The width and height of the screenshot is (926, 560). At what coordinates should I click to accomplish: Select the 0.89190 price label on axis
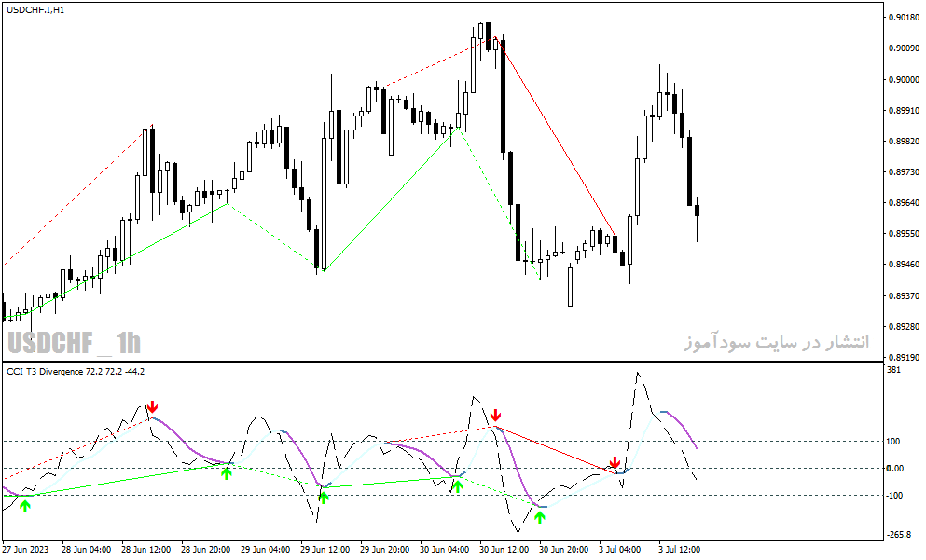(x=904, y=357)
